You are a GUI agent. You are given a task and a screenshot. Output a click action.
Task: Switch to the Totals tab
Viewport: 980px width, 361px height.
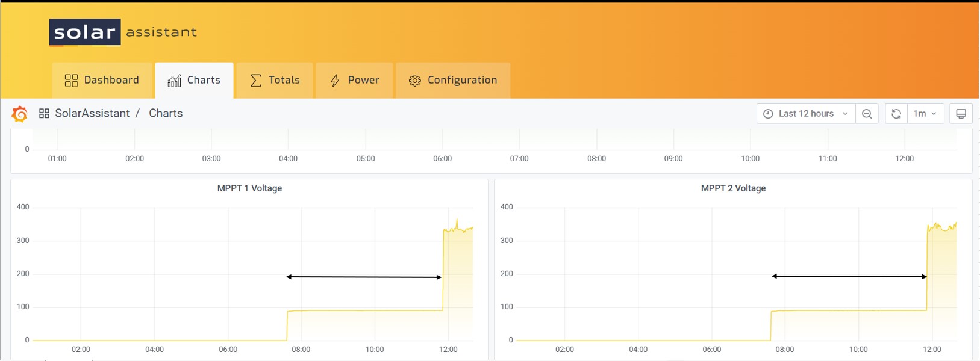[x=275, y=80]
